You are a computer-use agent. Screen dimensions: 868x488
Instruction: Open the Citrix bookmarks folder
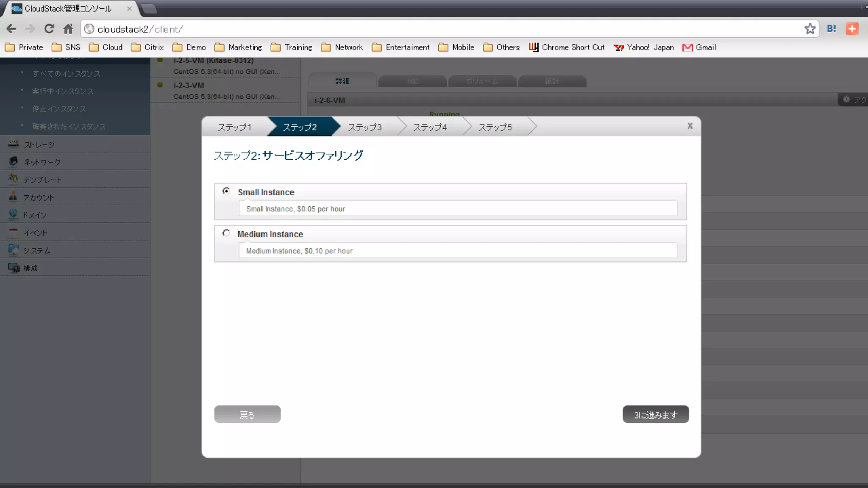point(147,47)
